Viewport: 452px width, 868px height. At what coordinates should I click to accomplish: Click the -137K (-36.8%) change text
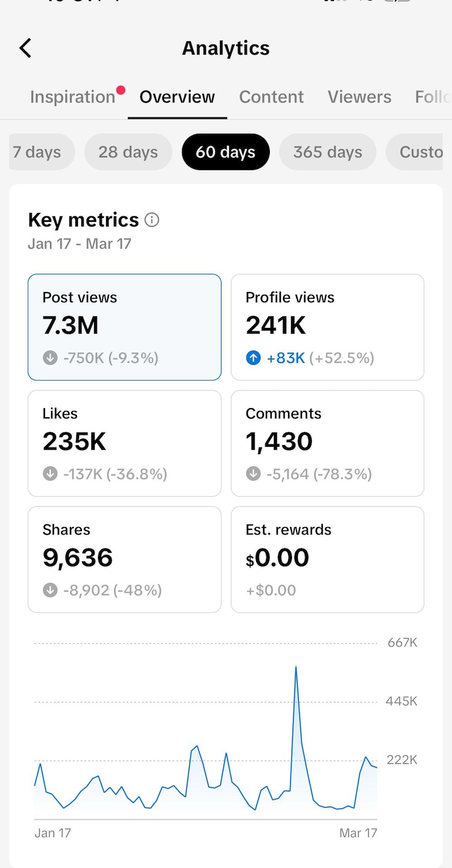(x=115, y=474)
